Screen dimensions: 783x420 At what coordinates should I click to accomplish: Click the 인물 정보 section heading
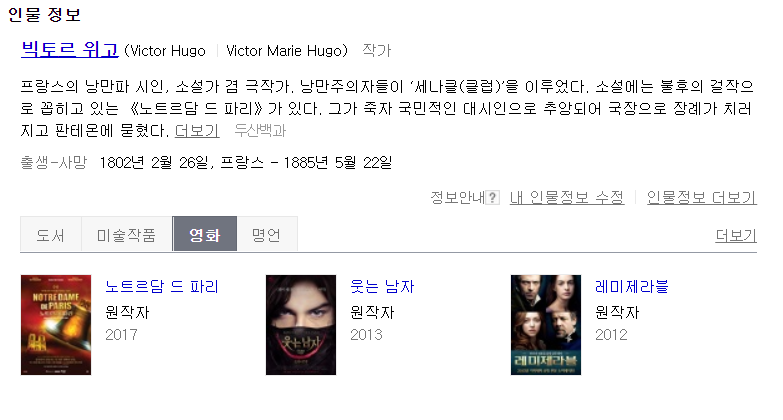pos(44,14)
